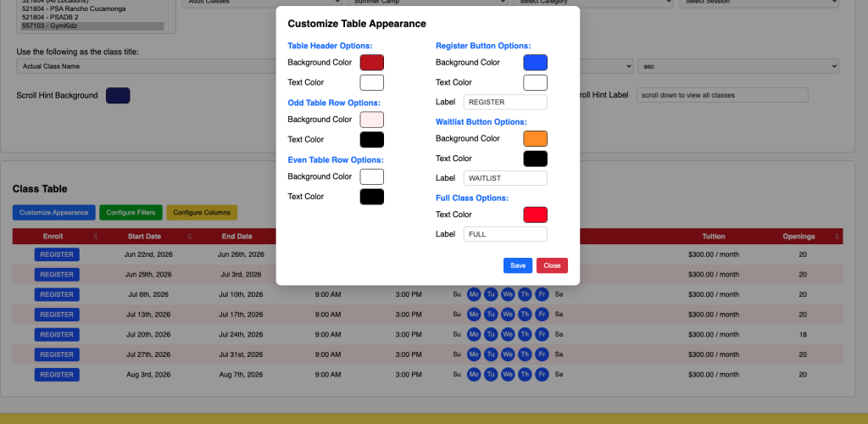
Task: Click the Register Button label text field
Action: [505, 103]
